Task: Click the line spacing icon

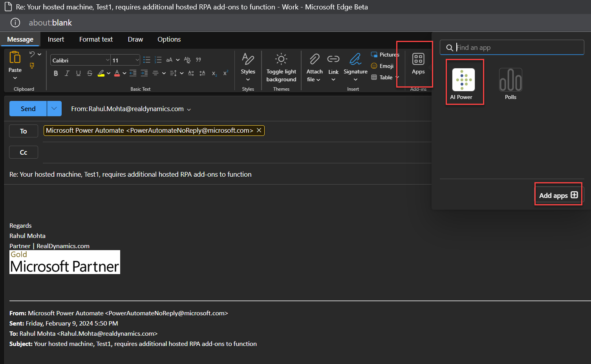Action: click(173, 73)
